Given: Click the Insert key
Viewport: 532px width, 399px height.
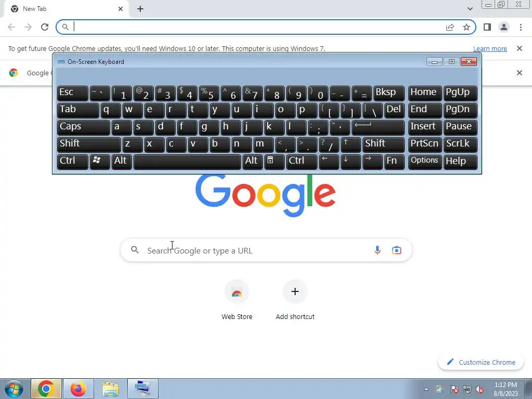Looking at the screenshot, I should coord(425,127).
